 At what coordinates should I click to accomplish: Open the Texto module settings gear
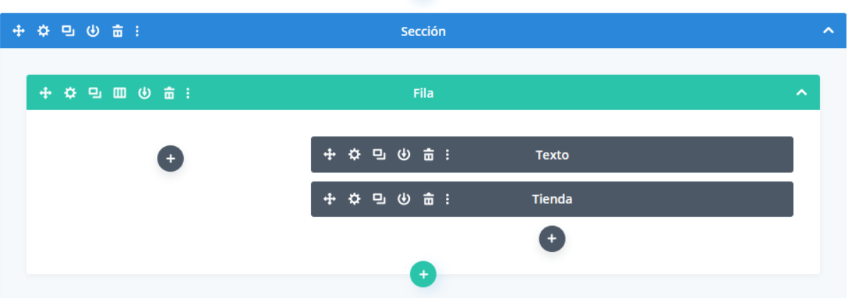pos(354,155)
